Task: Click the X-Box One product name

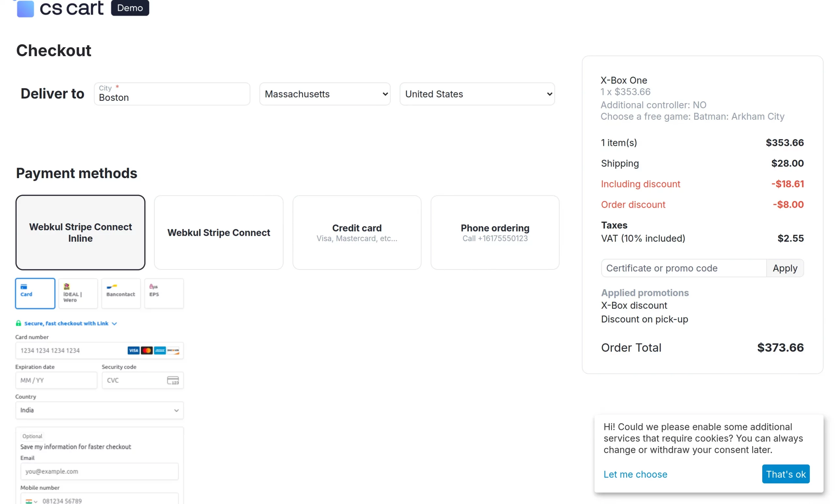Action: [x=624, y=80]
